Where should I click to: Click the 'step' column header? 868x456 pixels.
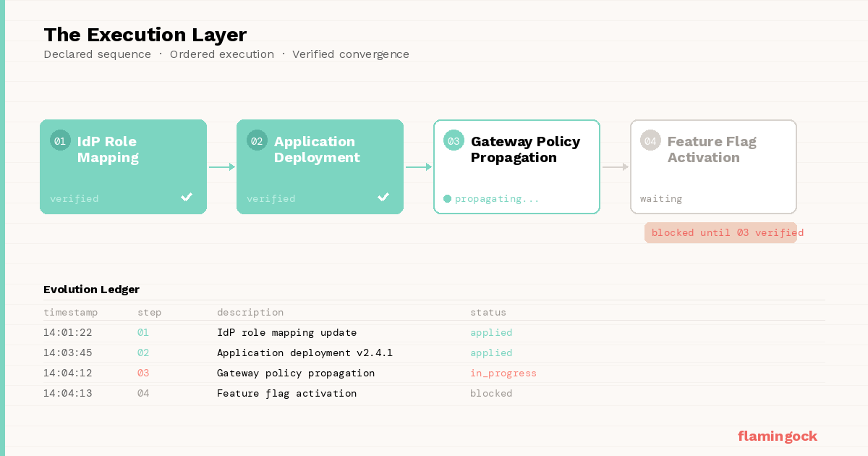click(x=150, y=313)
